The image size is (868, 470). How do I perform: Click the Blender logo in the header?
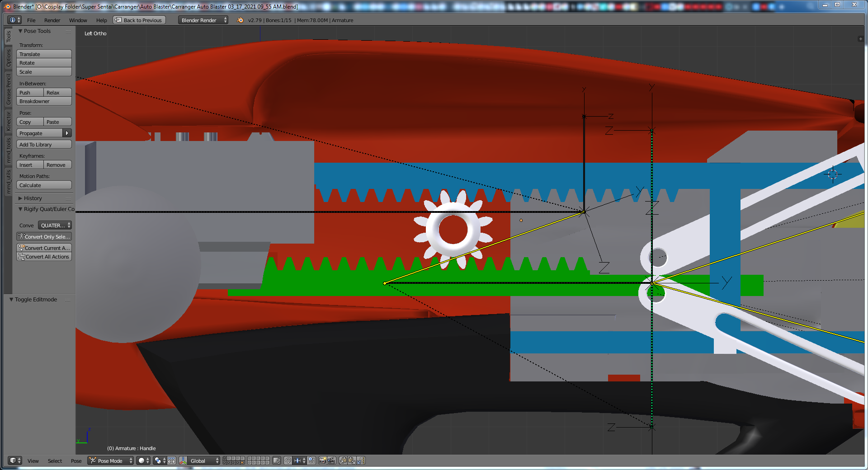pos(240,20)
